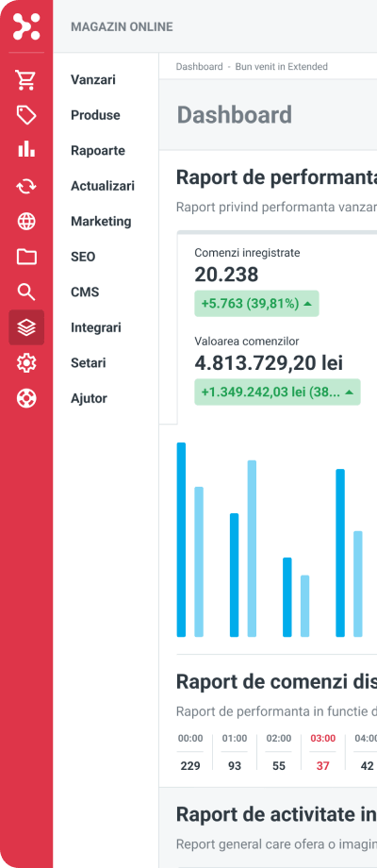Click the 4.813.729,20 lei value

tap(269, 363)
